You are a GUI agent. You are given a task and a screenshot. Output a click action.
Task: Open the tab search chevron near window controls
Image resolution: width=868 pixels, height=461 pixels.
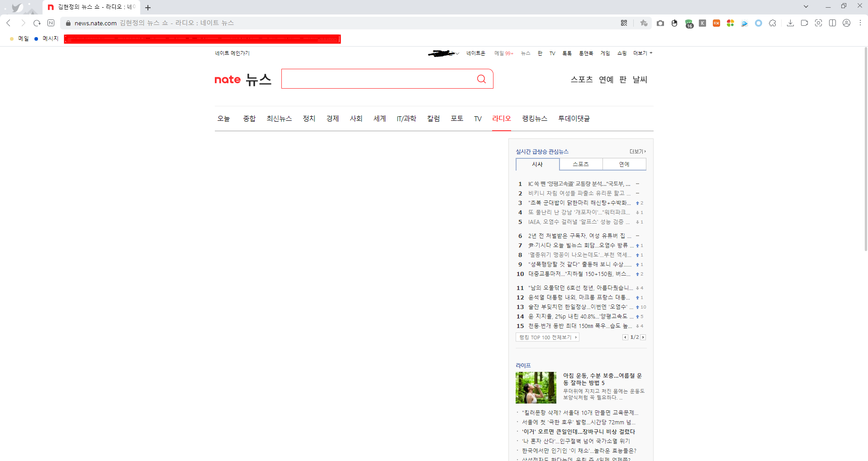point(806,6)
